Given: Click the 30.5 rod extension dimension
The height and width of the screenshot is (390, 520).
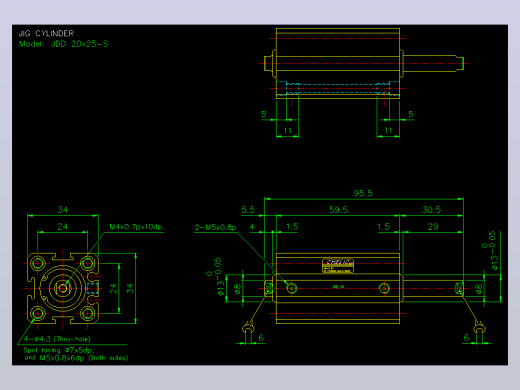Looking at the screenshot, I should (431, 210).
